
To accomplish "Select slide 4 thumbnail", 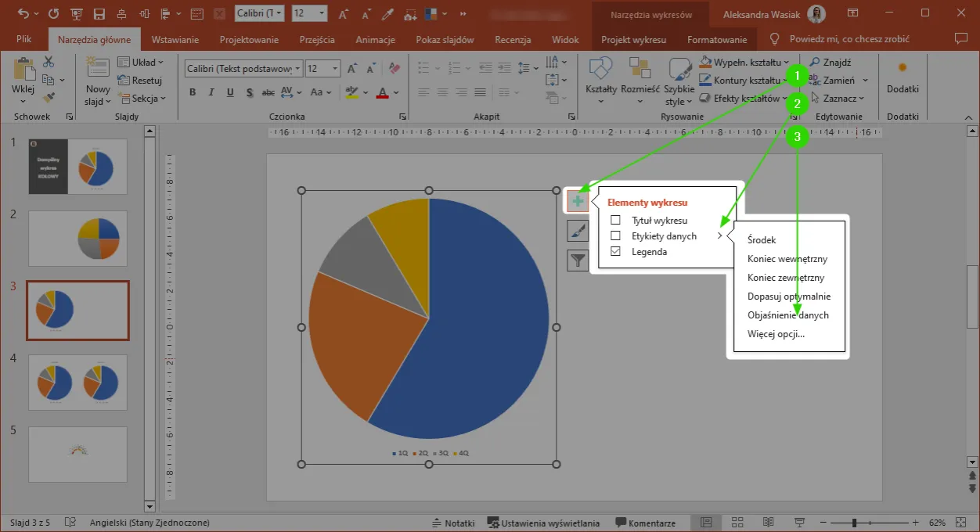I will [77, 383].
